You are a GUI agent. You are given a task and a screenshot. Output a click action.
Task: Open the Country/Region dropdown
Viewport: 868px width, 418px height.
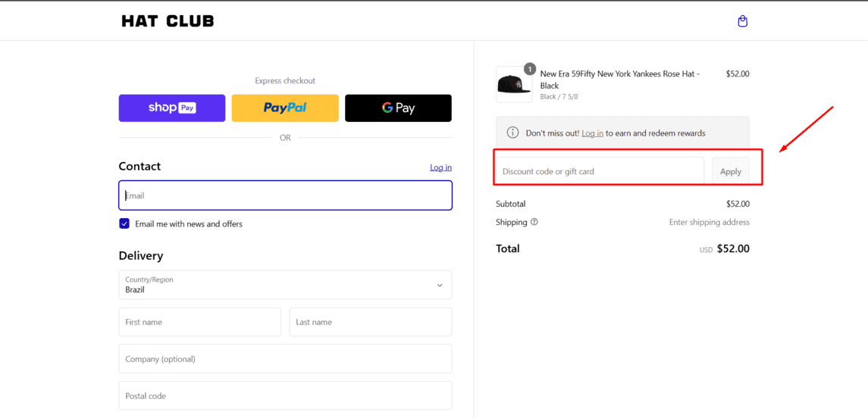(x=285, y=285)
